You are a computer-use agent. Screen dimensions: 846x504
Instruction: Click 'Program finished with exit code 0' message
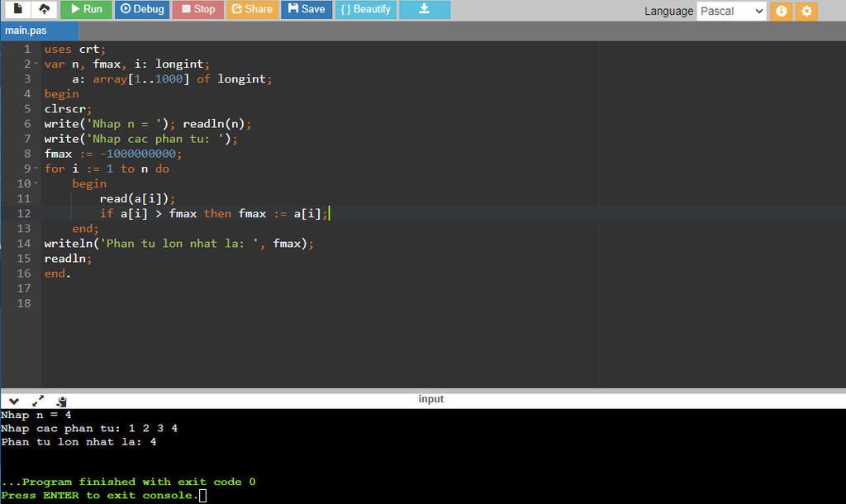pyautogui.click(x=128, y=482)
